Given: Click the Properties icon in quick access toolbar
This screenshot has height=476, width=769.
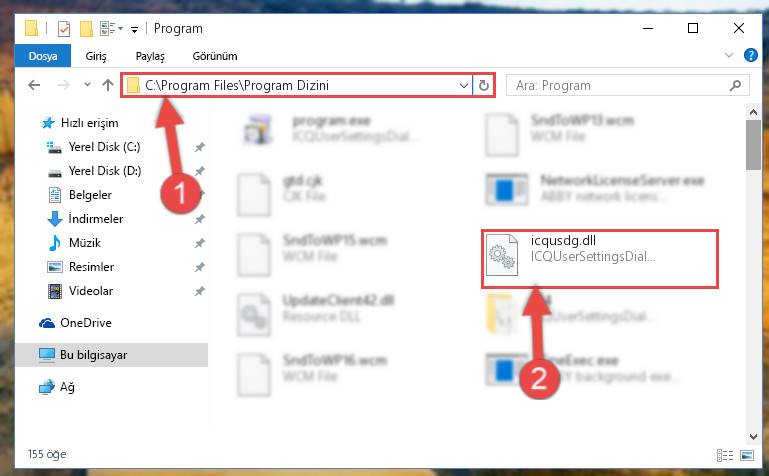Looking at the screenshot, I should point(64,29).
